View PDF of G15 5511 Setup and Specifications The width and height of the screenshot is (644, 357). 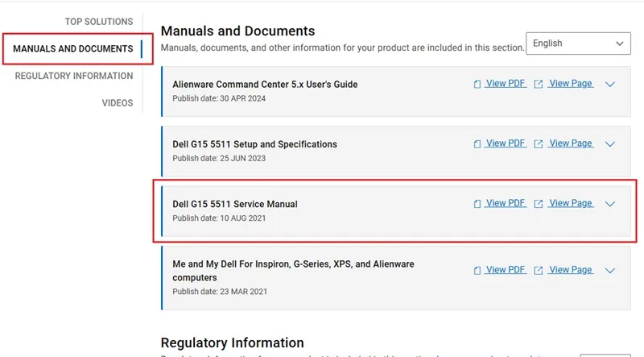[506, 143]
